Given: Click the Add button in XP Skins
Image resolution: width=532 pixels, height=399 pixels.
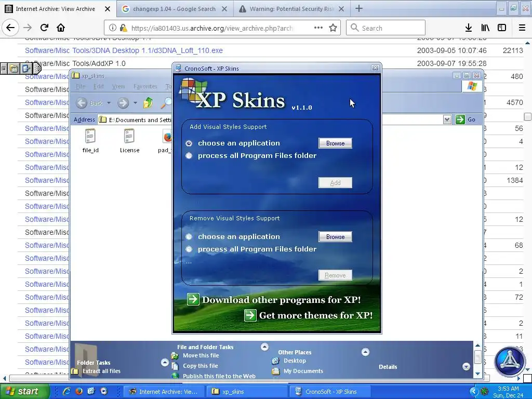Looking at the screenshot, I should (335, 183).
